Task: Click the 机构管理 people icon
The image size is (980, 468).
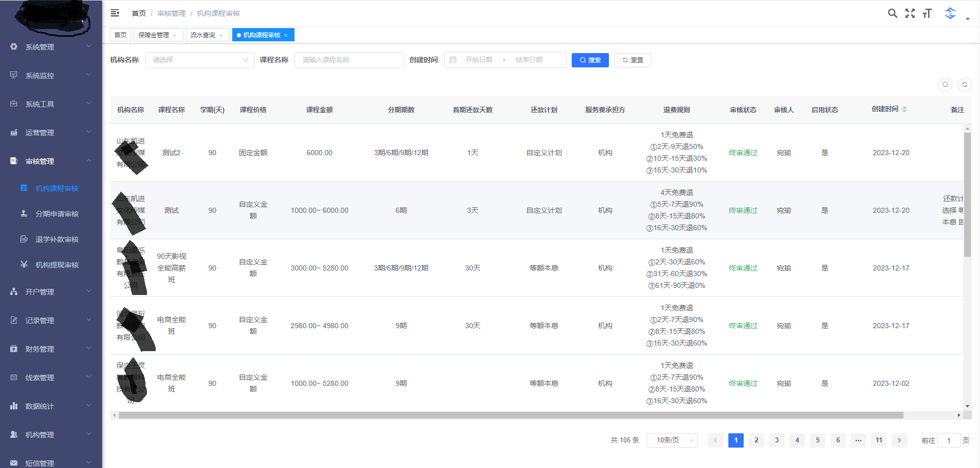Action: [14, 434]
